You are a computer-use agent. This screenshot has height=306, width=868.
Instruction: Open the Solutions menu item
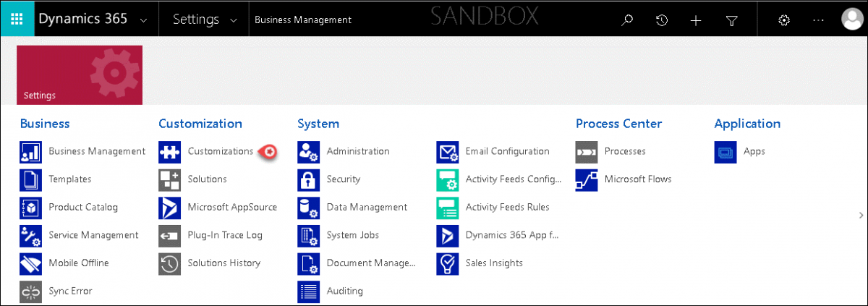point(207,179)
